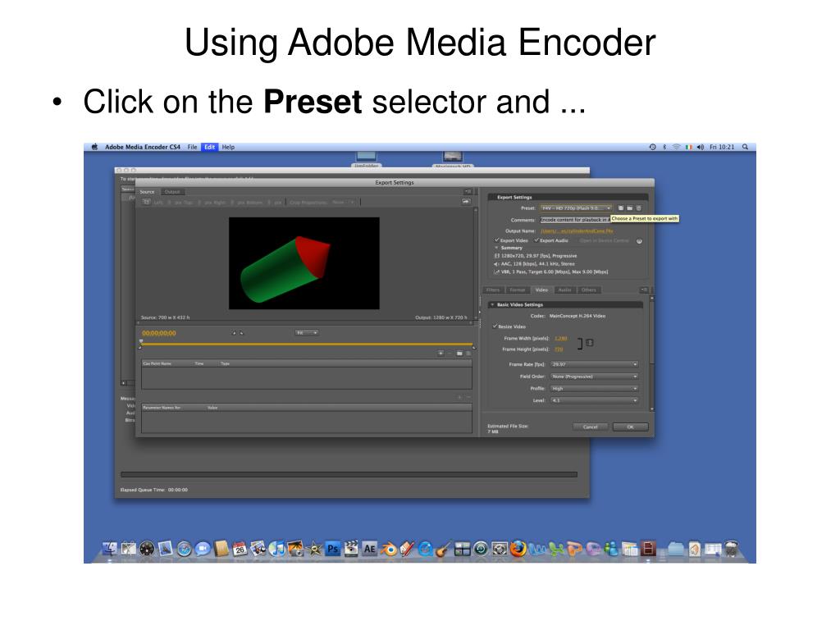The image size is (840, 630).
Task: Collapse the Basic Video Settings section
Action: point(492,304)
